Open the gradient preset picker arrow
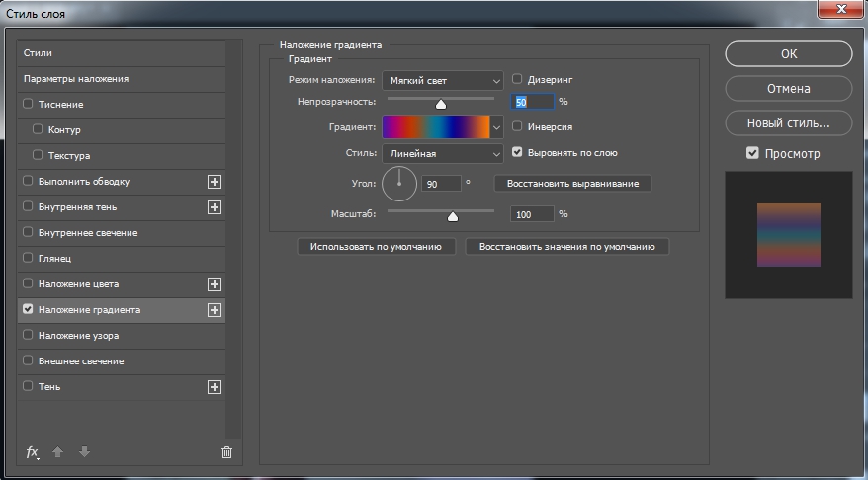The height and width of the screenshot is (480, 868). tap(496, 126)
